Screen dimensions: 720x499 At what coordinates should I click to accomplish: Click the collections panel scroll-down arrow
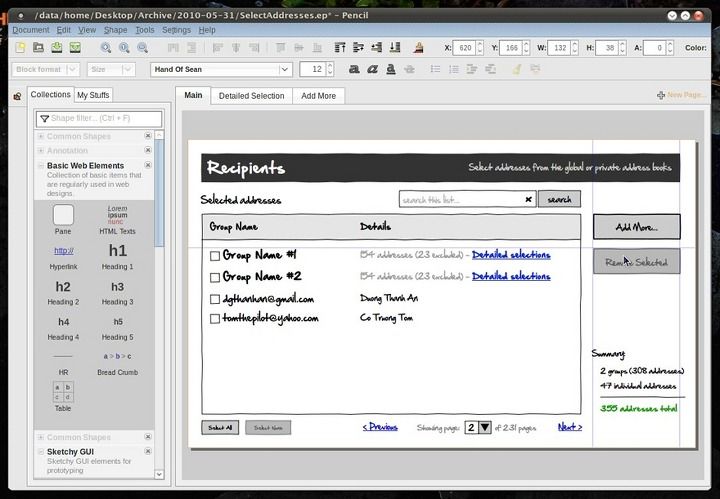(x=159, y=474)
